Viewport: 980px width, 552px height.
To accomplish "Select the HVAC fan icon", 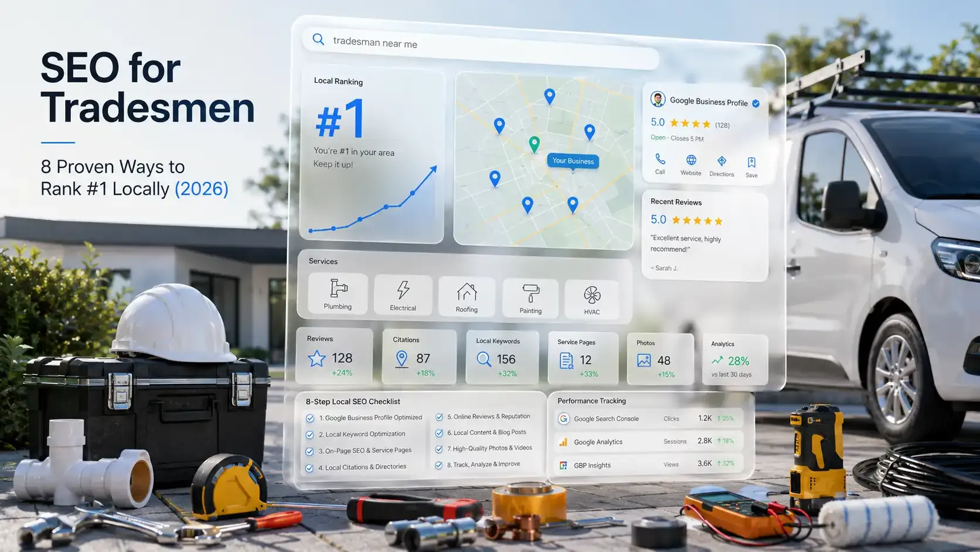I will click(592, 294).
